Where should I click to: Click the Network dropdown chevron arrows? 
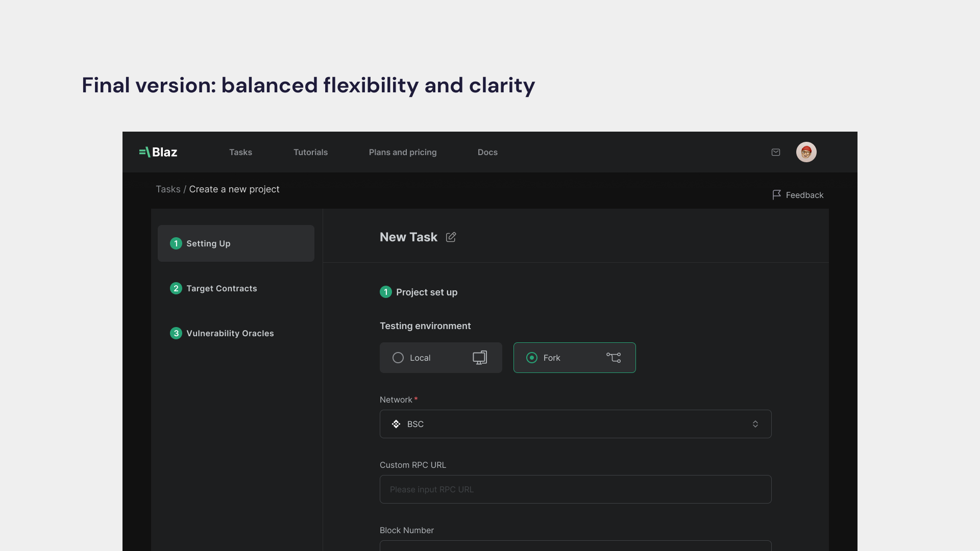755,424
